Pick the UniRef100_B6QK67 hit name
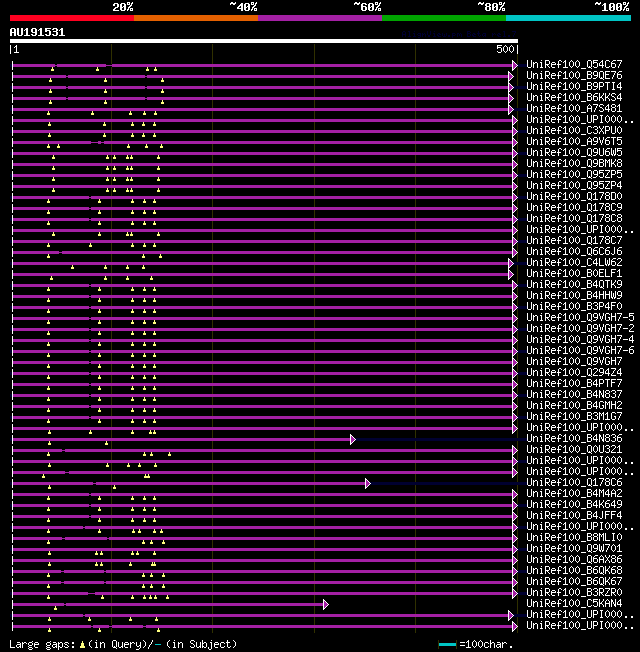Viewport: 640px width, 652px height. coord(574,582)
